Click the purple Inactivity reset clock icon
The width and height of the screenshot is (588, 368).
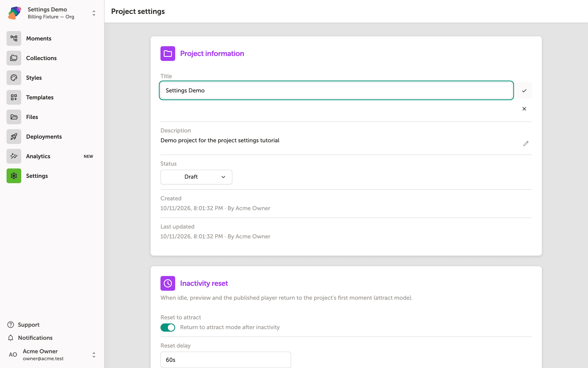pos(168,283)
